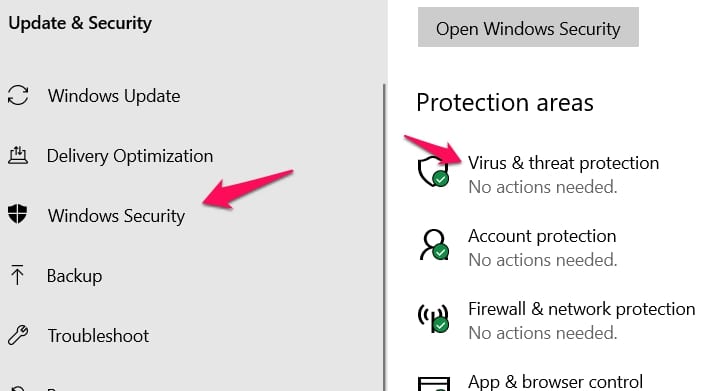Screen dimensions: 721x391
Task: Click the Delivery Optimization tray icon
Action: tap(18, 155)
